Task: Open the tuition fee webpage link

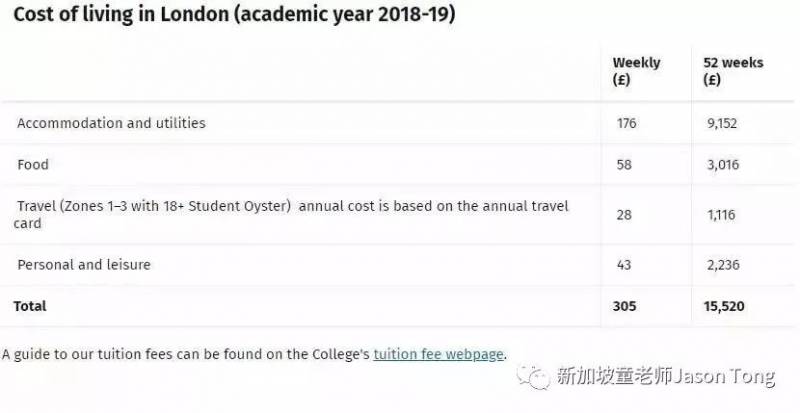Action: click(x=439, y=354)
